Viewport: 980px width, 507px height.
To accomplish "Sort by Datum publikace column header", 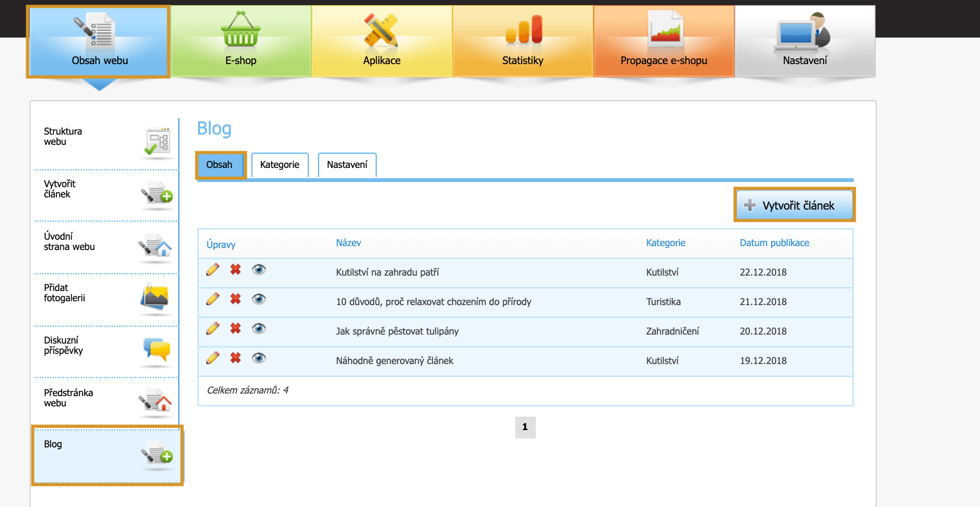I will (774, 243).
